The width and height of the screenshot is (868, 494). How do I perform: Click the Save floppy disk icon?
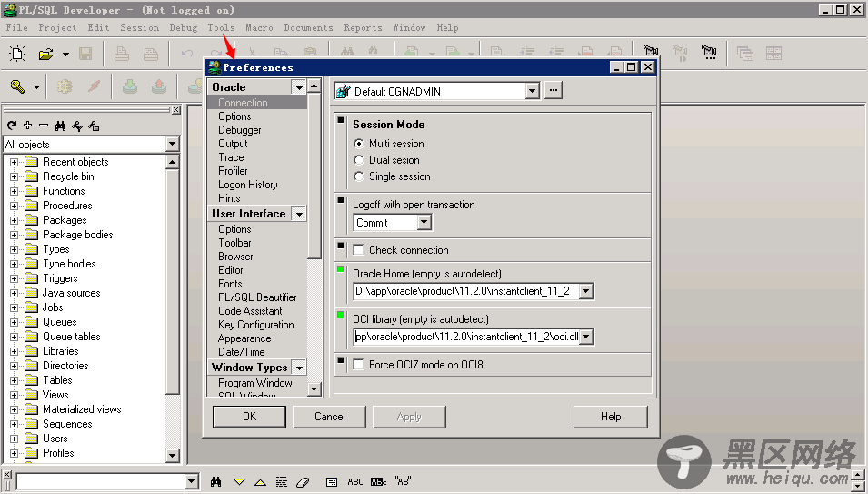[x=85, y=54]
